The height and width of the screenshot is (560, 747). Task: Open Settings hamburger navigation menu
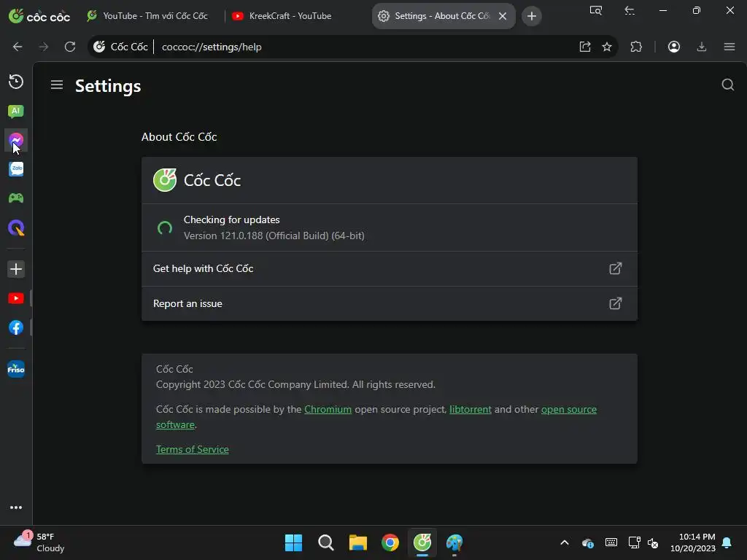coord(57,85)
